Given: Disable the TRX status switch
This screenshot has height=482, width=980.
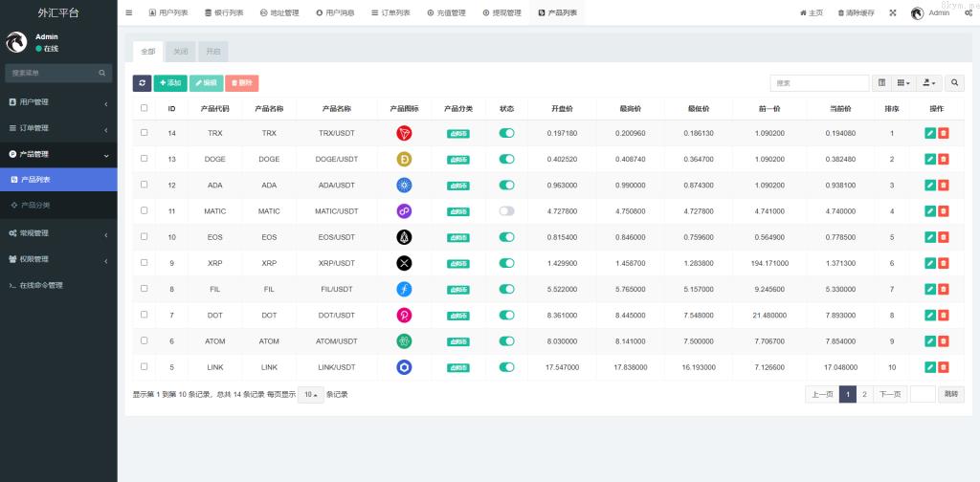Looking at the screenshot, I should [x=506, y=133].
